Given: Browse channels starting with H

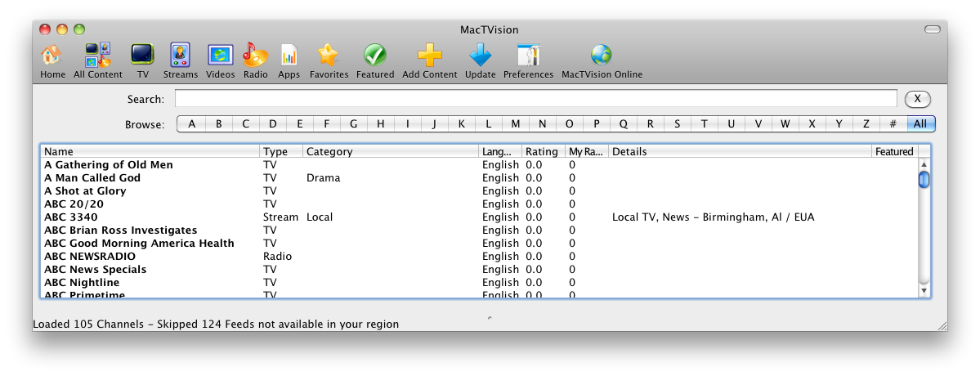Looking at the screenshot, I should (x=381, y=124).
